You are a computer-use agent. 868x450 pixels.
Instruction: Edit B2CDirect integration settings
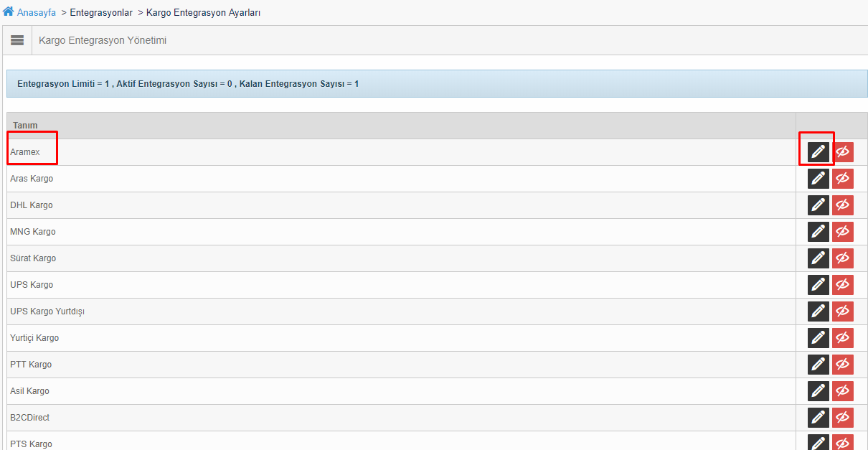[x=819, y=418]
